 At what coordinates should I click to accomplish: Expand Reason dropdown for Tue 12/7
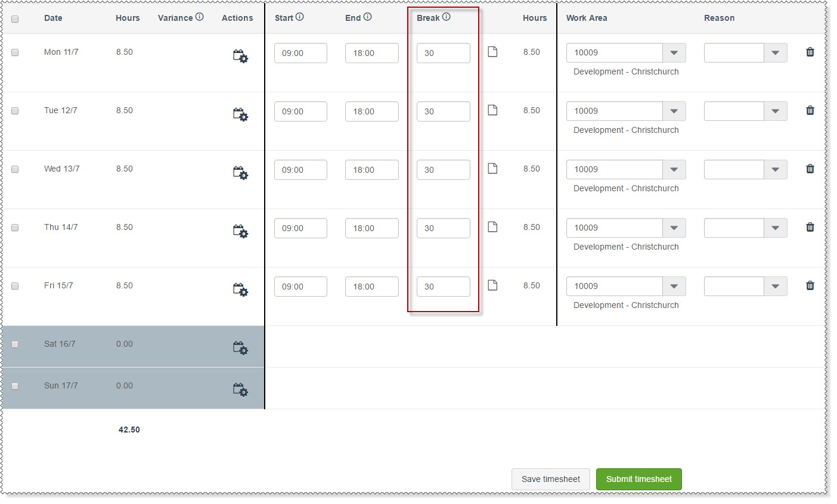pyautogui.click(x=775, y=111)
